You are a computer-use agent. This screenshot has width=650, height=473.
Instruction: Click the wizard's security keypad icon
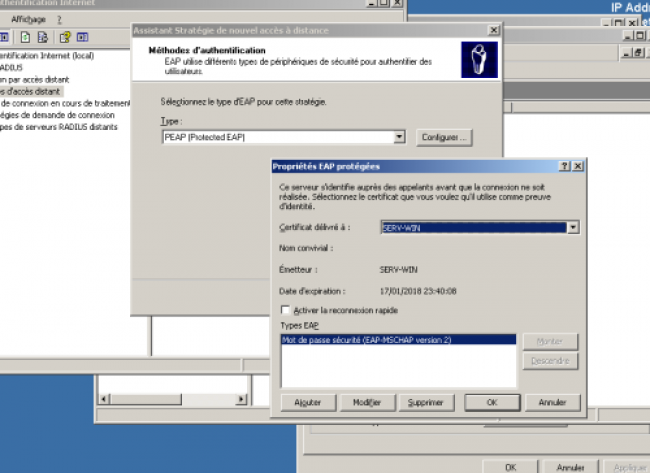coord(478,60)
